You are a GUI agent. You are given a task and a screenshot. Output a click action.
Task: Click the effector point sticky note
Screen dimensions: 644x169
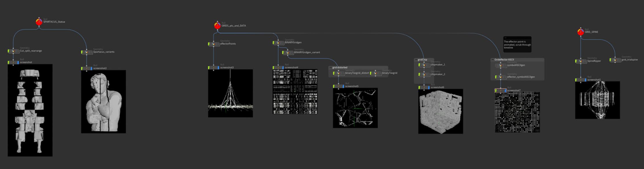(517, 44)
